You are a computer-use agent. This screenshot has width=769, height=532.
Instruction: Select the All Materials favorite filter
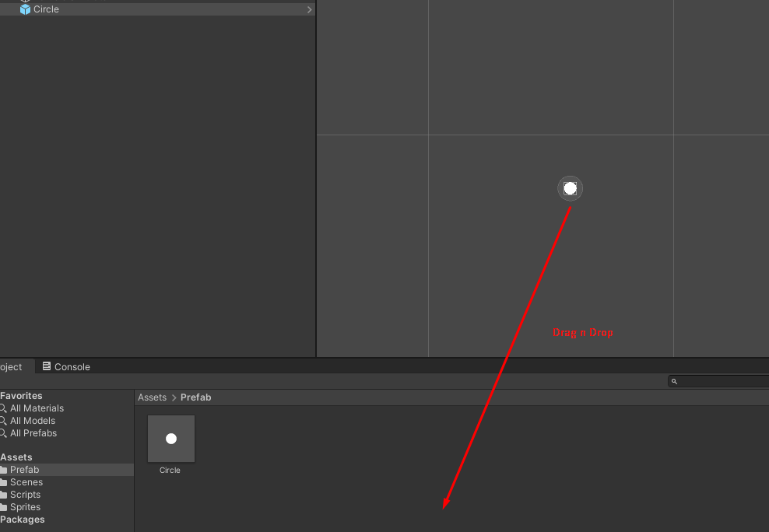click(37, 408)
